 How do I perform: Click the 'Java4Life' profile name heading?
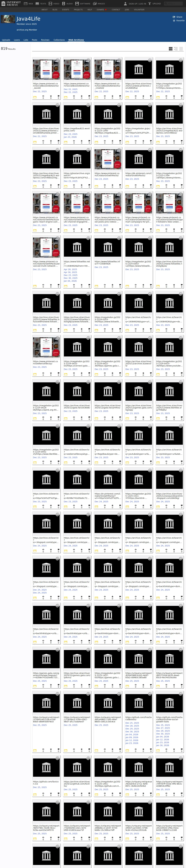click(x=28, y=19)
